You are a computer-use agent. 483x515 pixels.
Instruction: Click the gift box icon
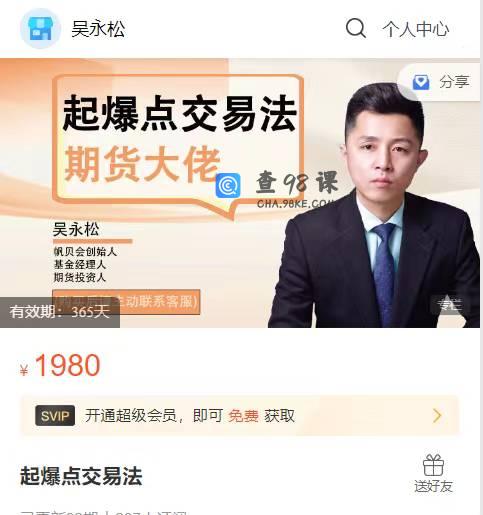pos(433,465)
